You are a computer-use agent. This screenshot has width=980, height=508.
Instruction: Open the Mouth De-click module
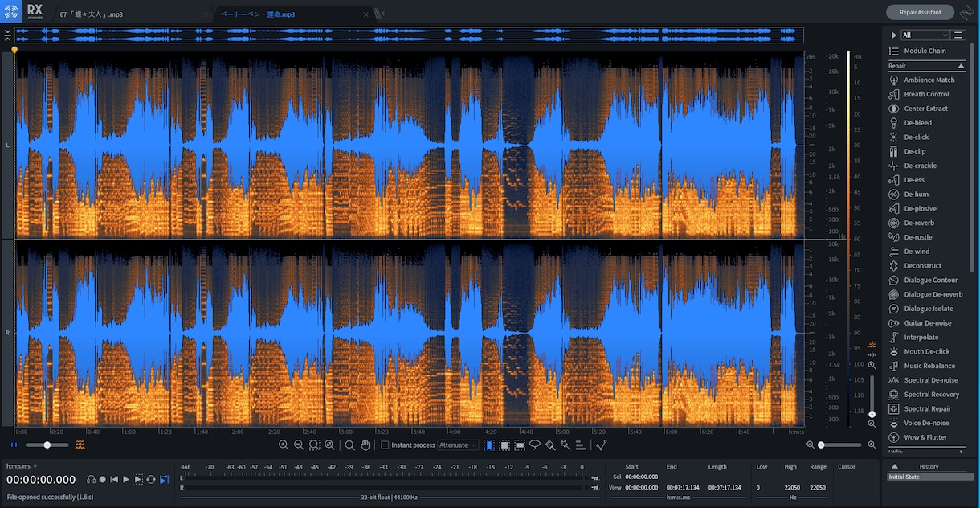coord(929,352)
